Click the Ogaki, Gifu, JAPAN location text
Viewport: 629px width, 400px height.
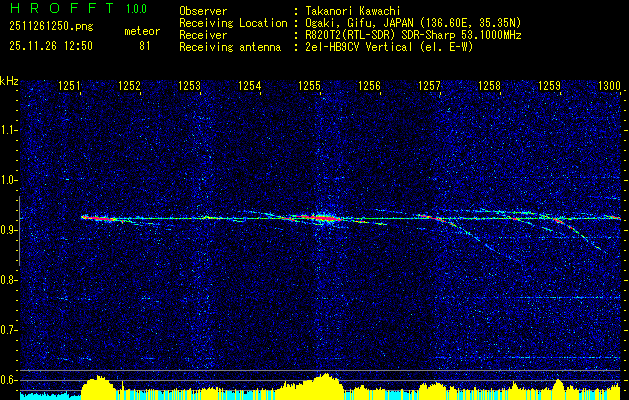pos(413,23)
